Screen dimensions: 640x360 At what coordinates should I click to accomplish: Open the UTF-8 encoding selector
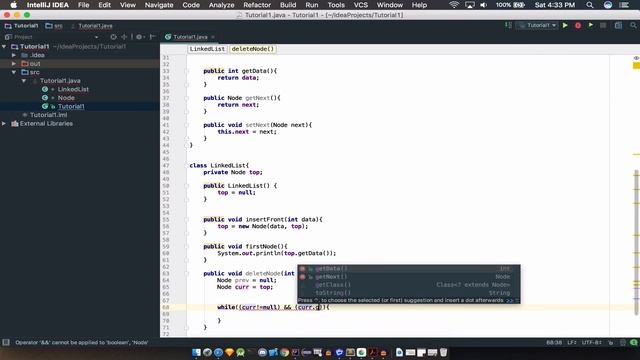592,342
